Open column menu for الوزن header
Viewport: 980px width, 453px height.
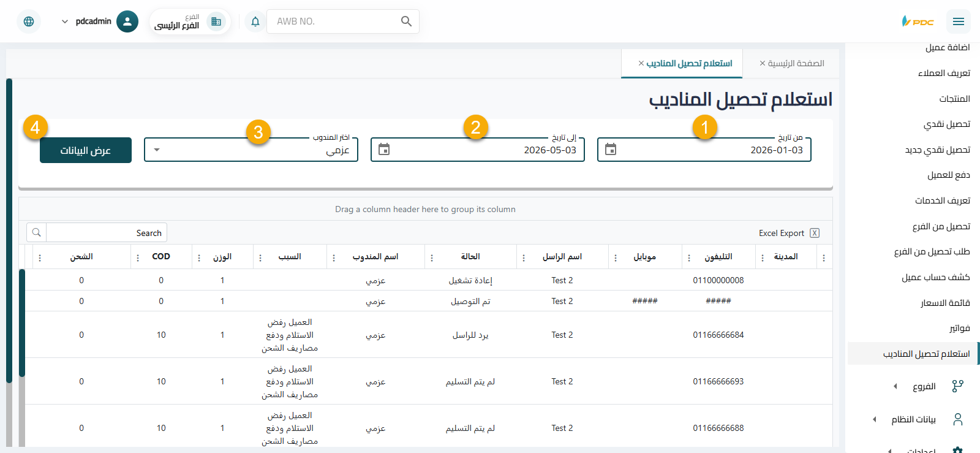[x=199, y=257]
